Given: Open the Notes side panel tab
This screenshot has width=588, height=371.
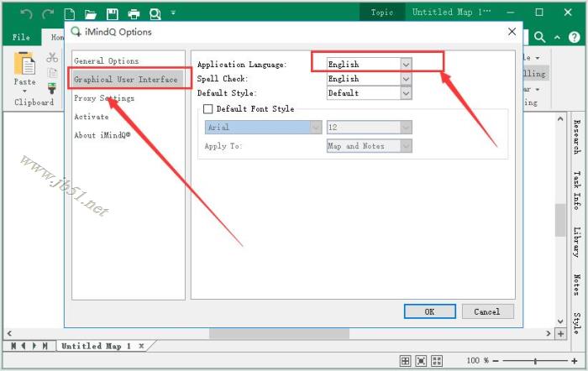Looking at the screenshot, I should click(577, 285).
